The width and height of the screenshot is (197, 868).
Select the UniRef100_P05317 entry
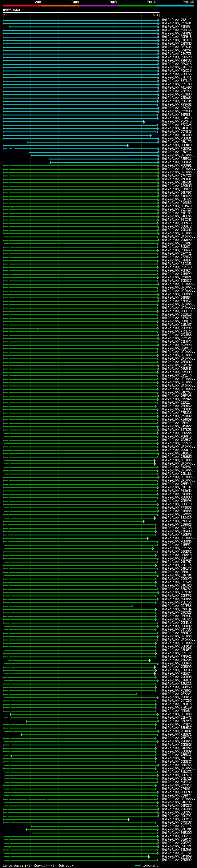click(x=176, y=785)
